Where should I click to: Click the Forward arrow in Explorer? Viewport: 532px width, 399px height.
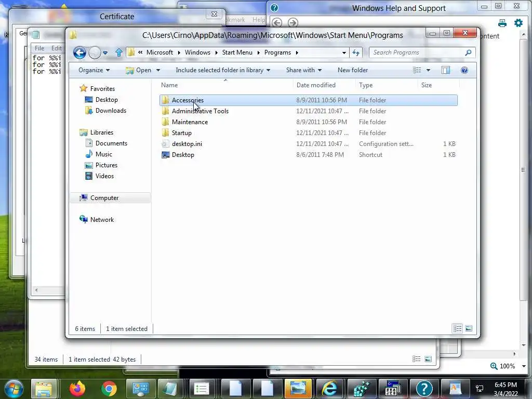click(x=95, y=52)
